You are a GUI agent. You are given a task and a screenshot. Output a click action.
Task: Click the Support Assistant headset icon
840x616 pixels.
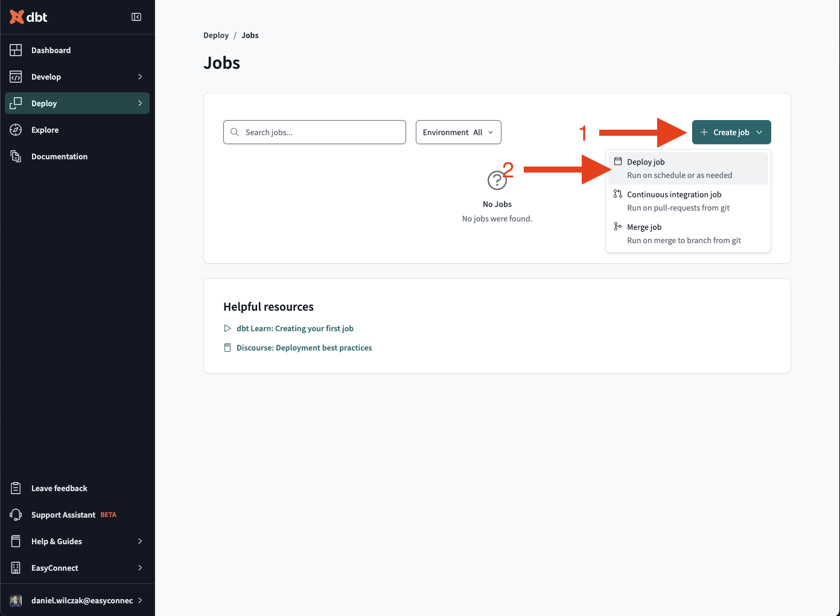click(x=16, y=515)
